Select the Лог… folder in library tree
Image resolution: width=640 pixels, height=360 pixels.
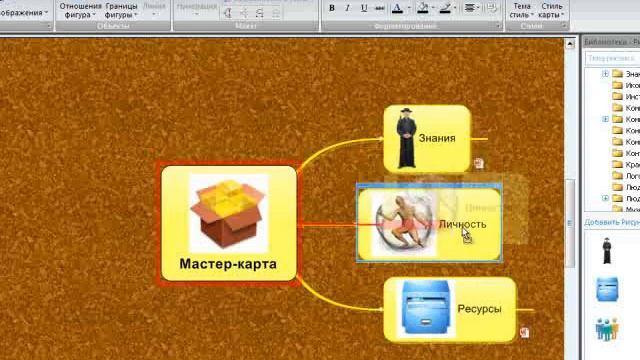coord(626,176)
